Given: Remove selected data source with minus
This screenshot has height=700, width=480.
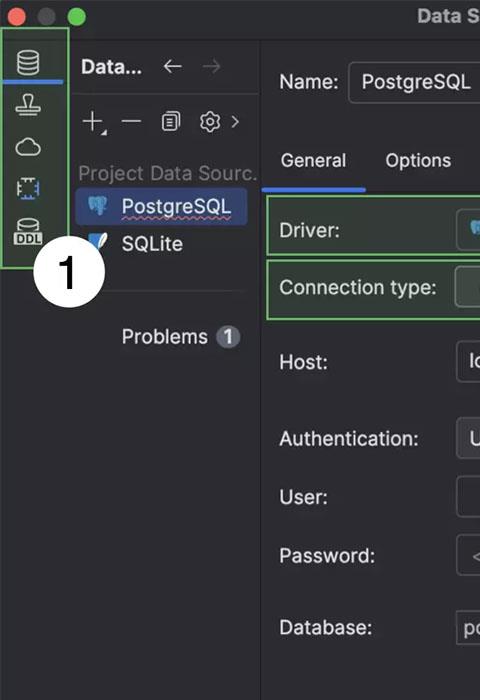Looking at the screenshot, I should coord(131,121).
